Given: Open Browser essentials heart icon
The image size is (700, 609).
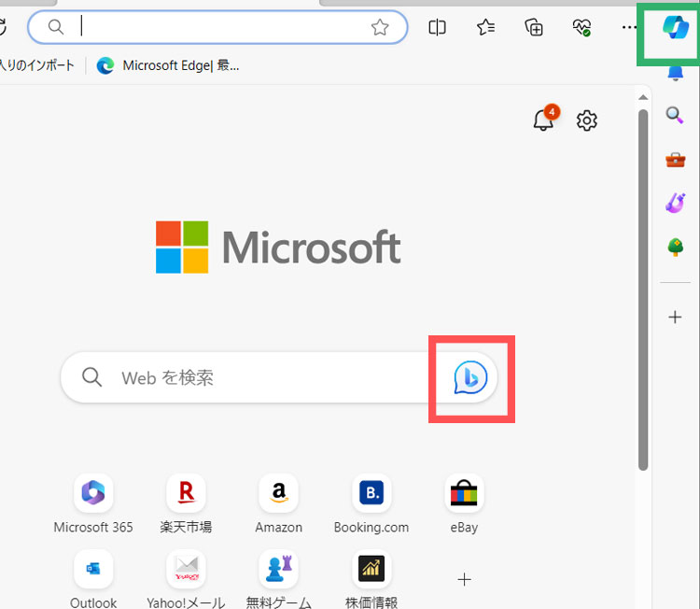Looking at the screenshot, I should click(581, 28).
